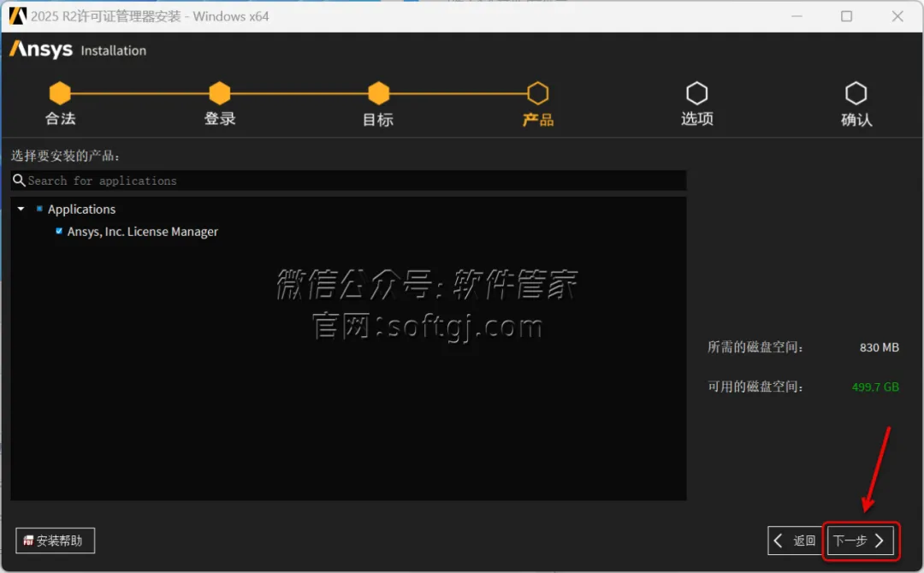Open 安装帮助 installation help

pos(55,541)
